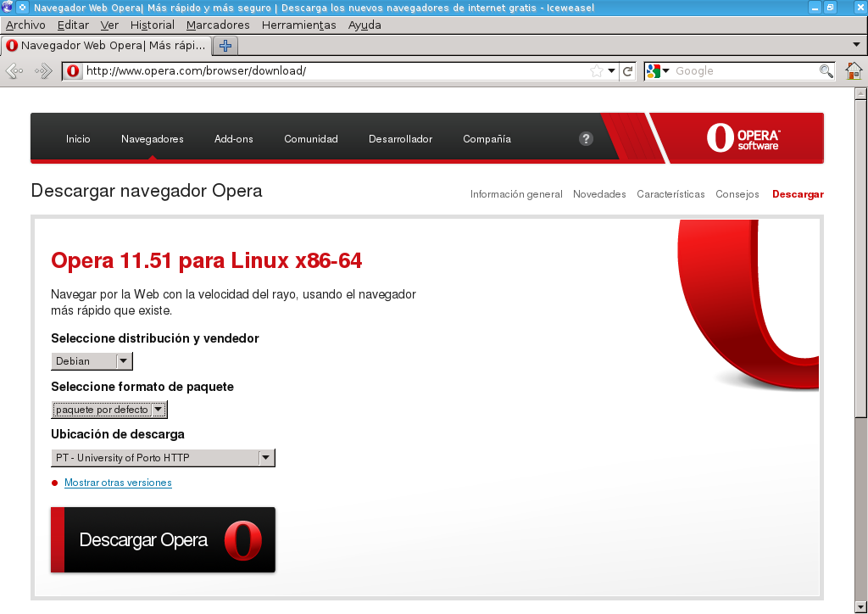
Task: Click the scrollbar down arrow
Action: pos(860,607)
